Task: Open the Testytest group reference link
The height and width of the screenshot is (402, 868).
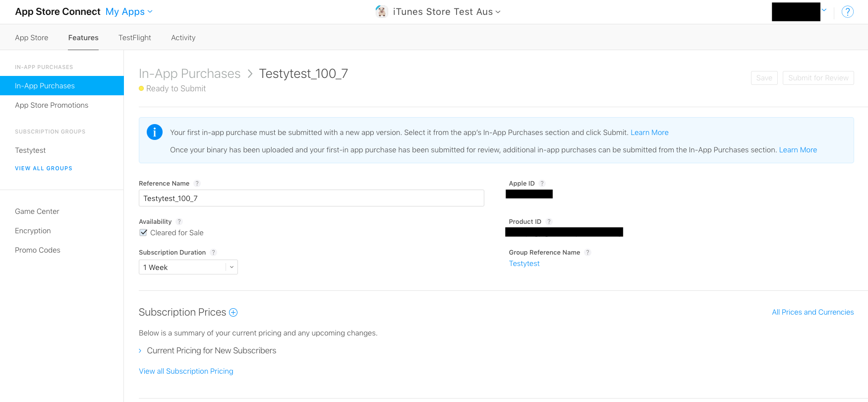Action: click(524, 264)
